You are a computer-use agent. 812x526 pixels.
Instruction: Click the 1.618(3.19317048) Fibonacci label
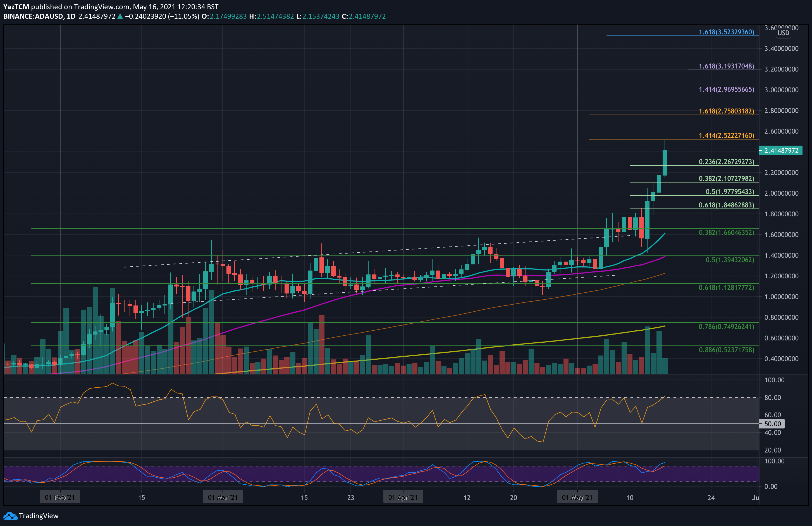(726, 66)
